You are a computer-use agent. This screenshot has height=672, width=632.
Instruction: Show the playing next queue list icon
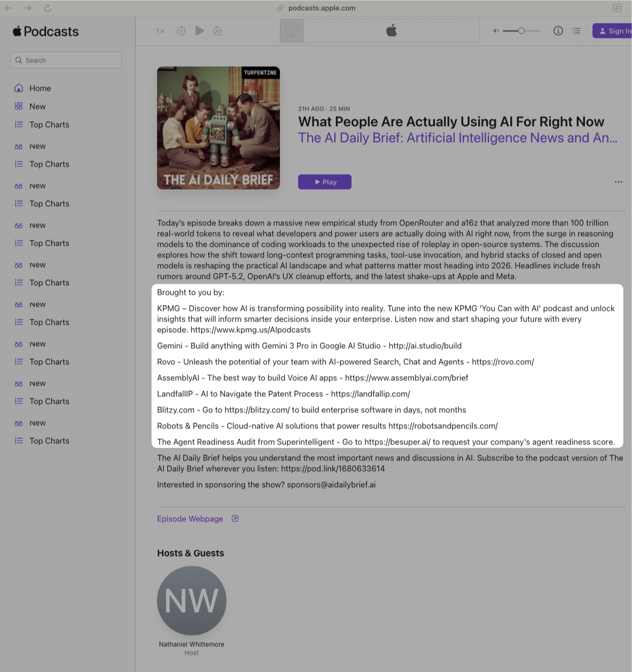pos(576,31)
